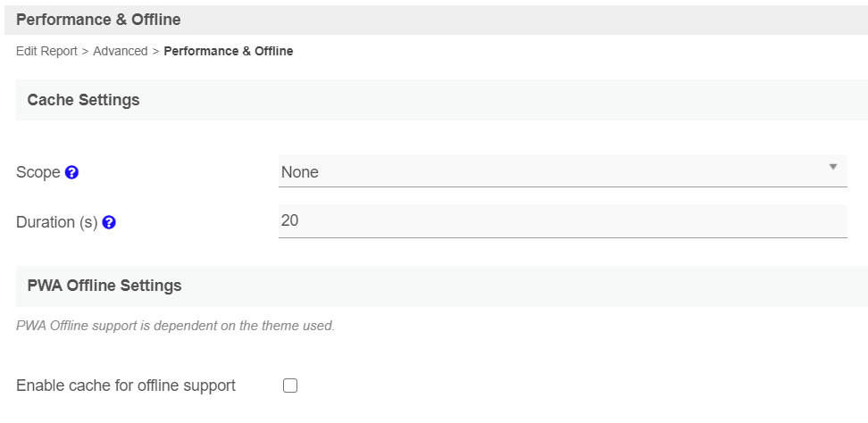Click separator between Edit Report and Advanced
Screen dimensions: 868x423
click(85, 51)
